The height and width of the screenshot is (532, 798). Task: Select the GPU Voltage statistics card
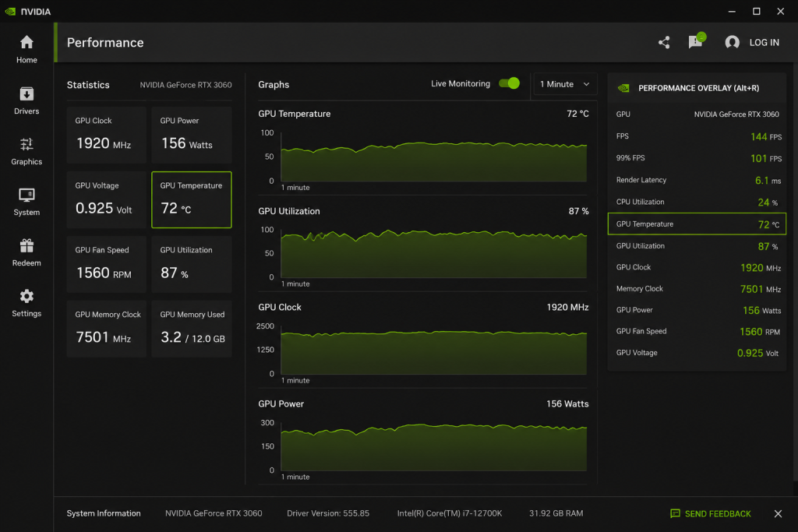pyautogui.click(x=106, y=199)
